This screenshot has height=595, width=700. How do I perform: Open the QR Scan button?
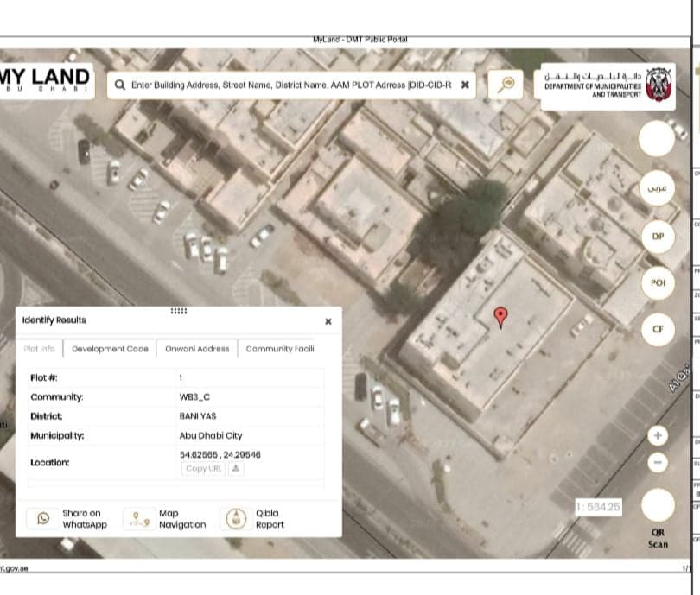[657, 506]
